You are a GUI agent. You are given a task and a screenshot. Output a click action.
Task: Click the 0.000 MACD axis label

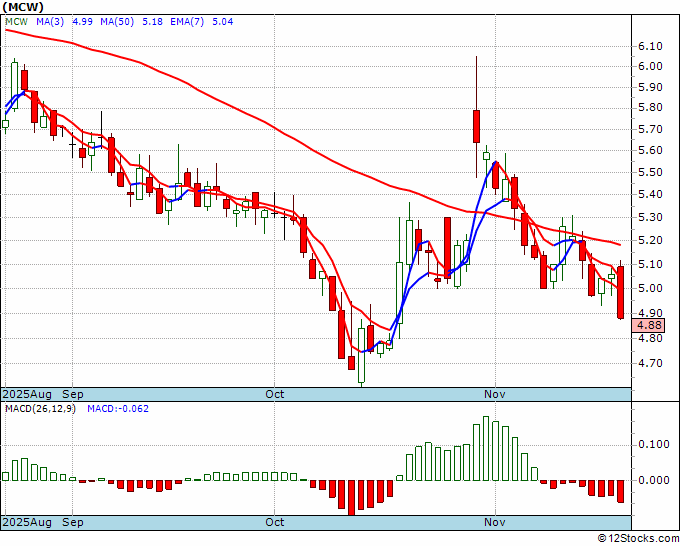coord(654,480)
